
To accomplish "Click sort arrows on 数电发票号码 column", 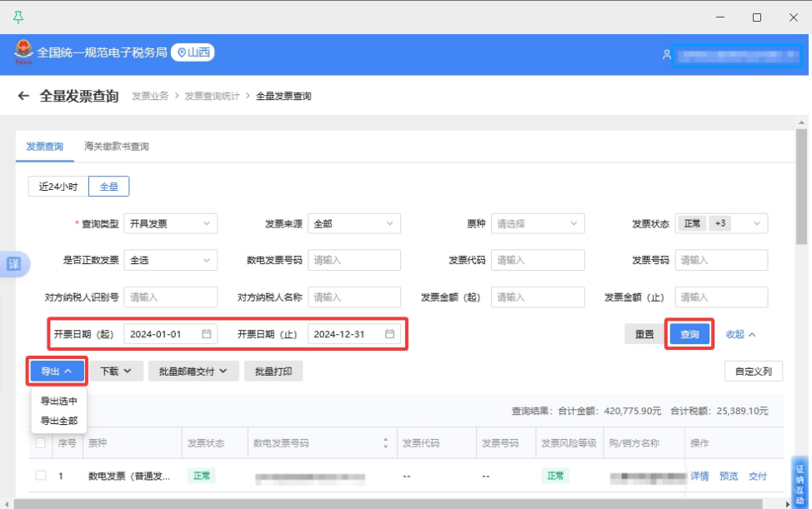I will (385, 443).
